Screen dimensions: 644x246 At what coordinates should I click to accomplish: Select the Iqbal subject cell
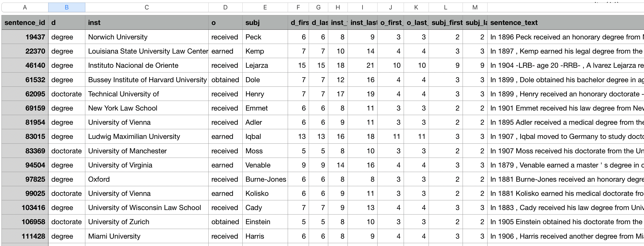265,136
